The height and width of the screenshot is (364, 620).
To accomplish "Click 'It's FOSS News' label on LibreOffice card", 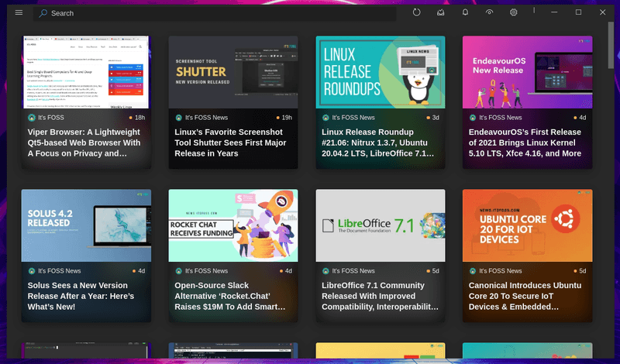I will pyautogui.click(x=353, y=271).
